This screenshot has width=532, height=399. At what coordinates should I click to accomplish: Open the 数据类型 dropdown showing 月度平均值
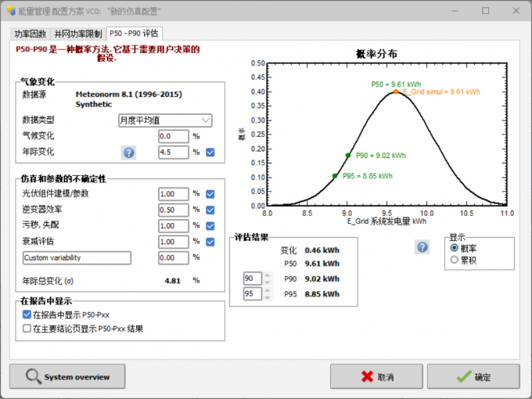(x=165, y=120)
